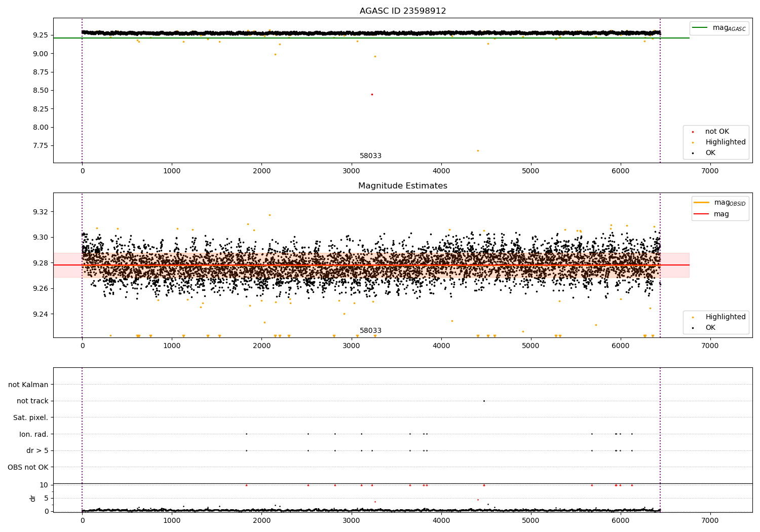760x532 pixels.
Task: Click the rotated 'dr' y-axis label
Action: coord(33,498)
